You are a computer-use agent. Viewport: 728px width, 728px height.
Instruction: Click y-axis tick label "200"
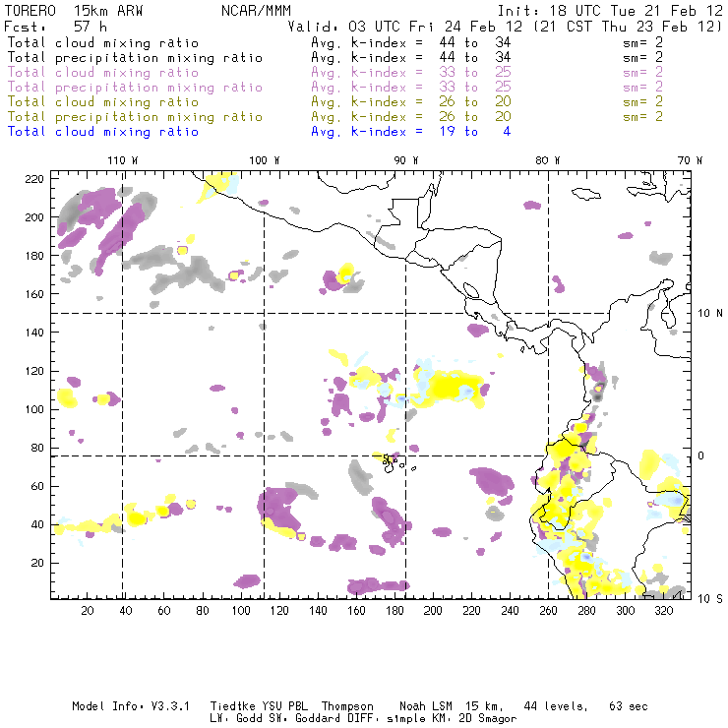point(34,217)
